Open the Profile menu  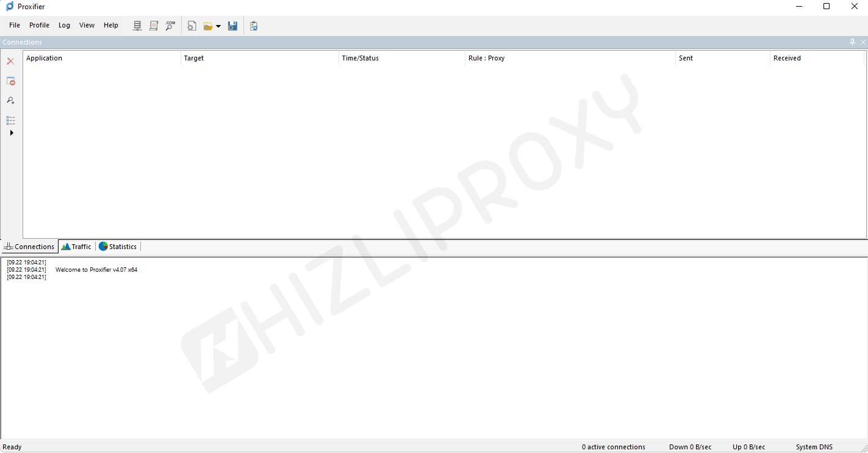[x=39, y=26]
